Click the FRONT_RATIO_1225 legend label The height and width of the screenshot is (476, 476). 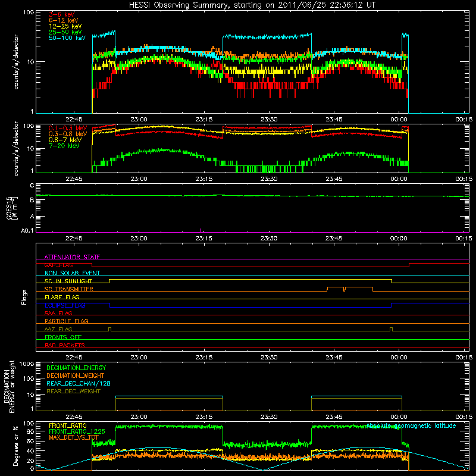click(x=77, y=431)
